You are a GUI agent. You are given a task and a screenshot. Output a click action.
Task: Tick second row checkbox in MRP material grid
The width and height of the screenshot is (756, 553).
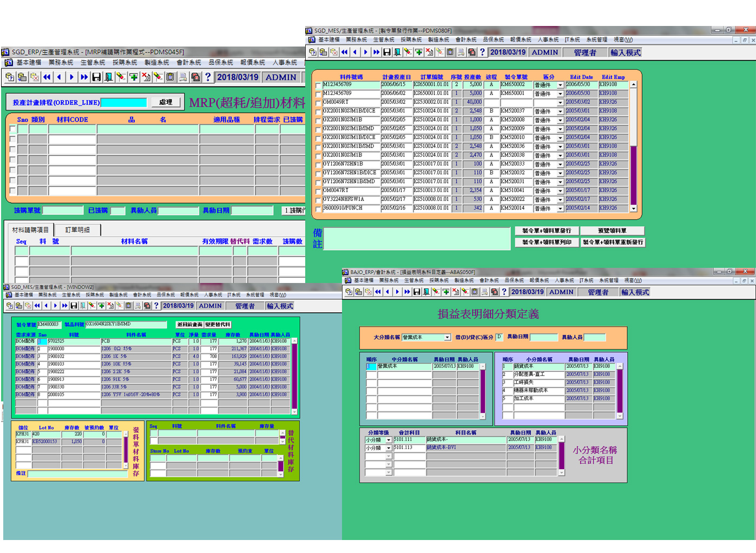12,139
